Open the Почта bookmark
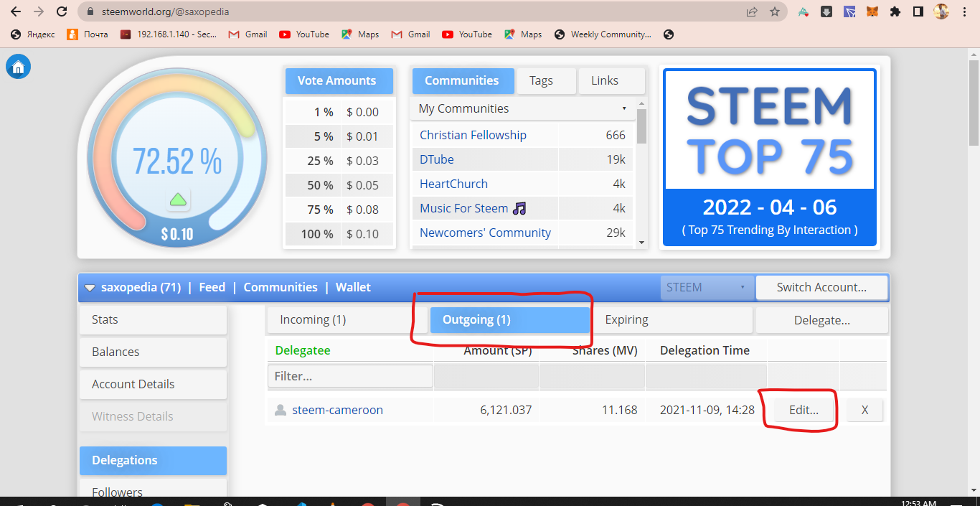The width and height of the screenshot is (980, 506). pos(88,34)
